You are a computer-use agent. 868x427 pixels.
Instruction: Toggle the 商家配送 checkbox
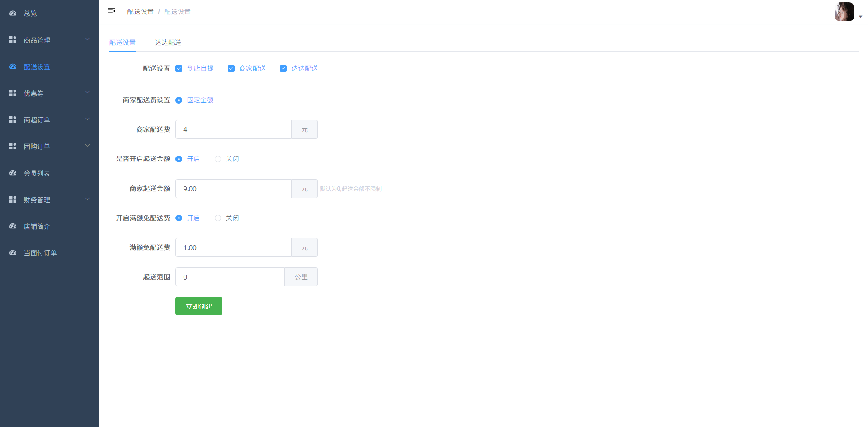click(231, 69)
